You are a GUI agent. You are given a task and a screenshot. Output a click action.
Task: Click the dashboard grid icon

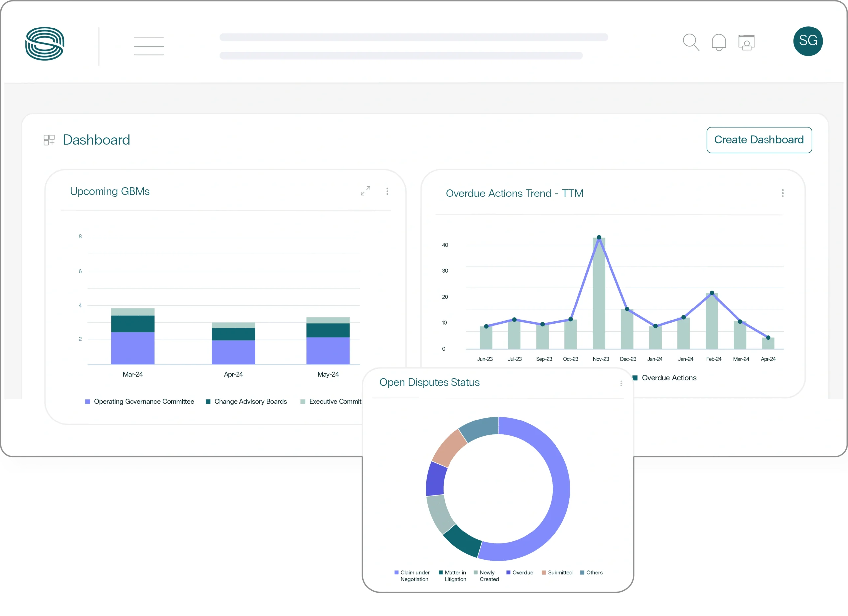click(49, 140)
